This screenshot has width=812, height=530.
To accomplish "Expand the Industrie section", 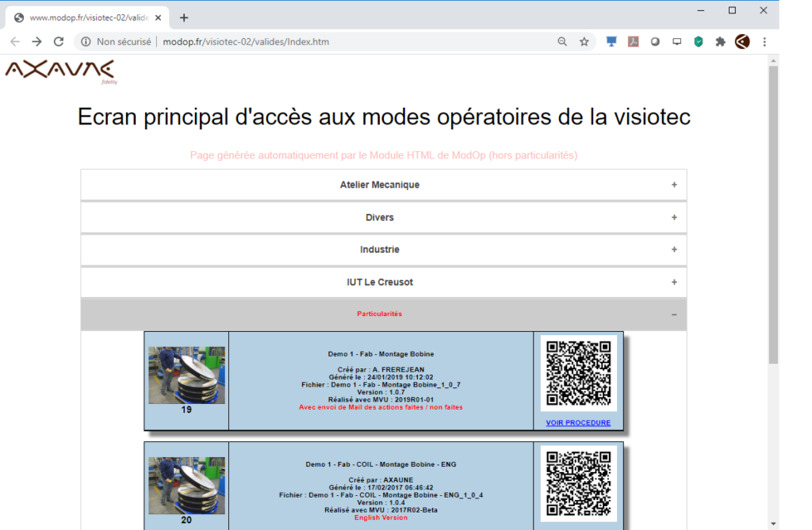I will pos(384,250).
